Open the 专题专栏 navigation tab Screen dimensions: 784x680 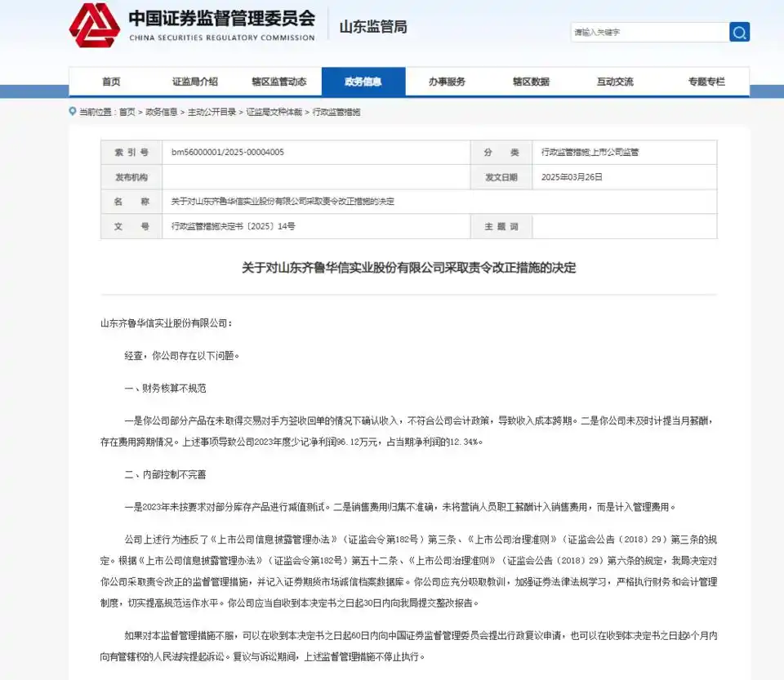pos(706,82)
